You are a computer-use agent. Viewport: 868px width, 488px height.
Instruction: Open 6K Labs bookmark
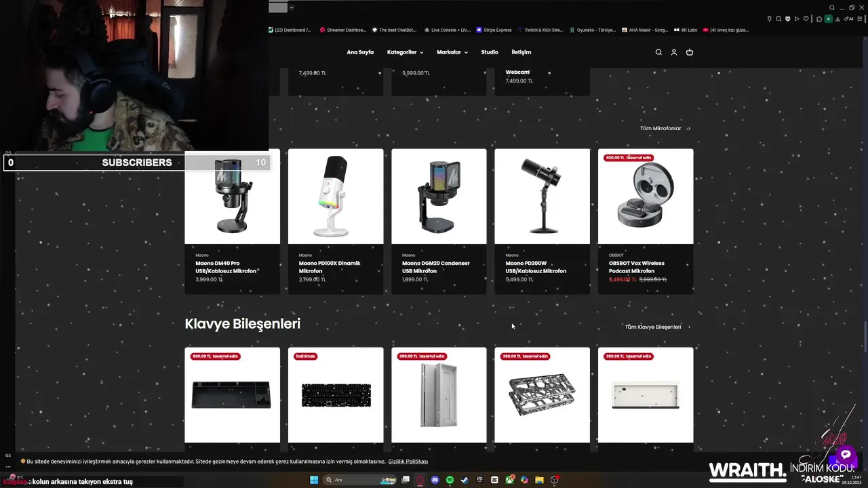click(686, 30)
